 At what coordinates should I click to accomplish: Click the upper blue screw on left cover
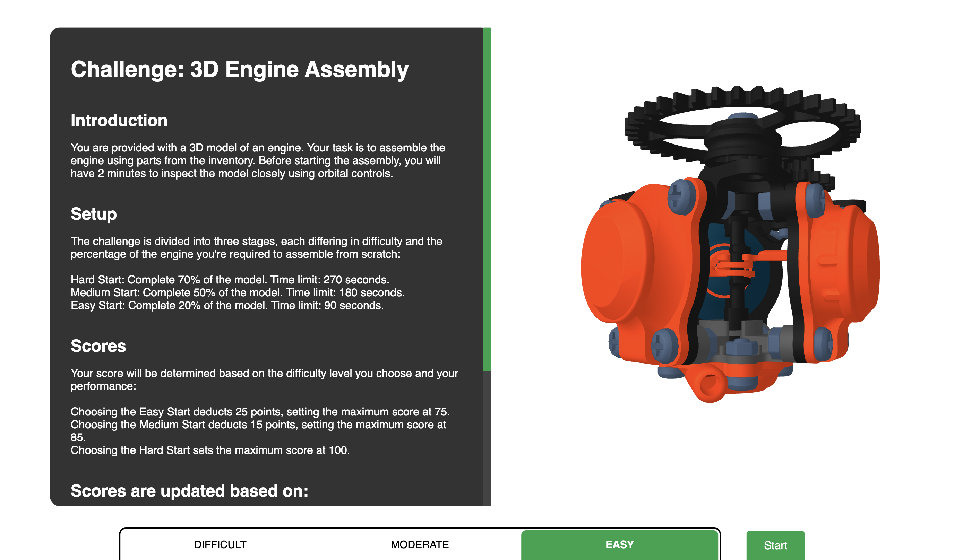pos(681,196)
